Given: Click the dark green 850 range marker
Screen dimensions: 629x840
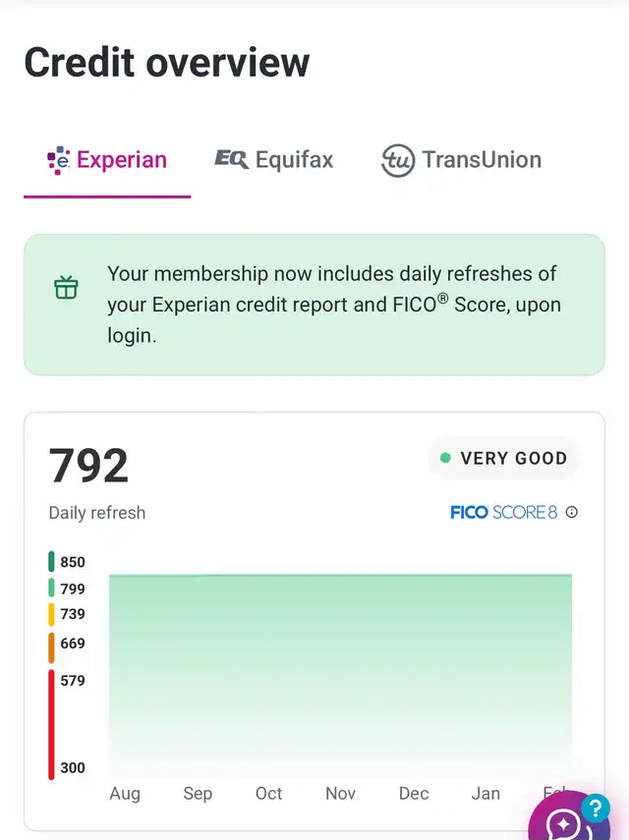Looking at the screenshot, I should click(51, 561).
